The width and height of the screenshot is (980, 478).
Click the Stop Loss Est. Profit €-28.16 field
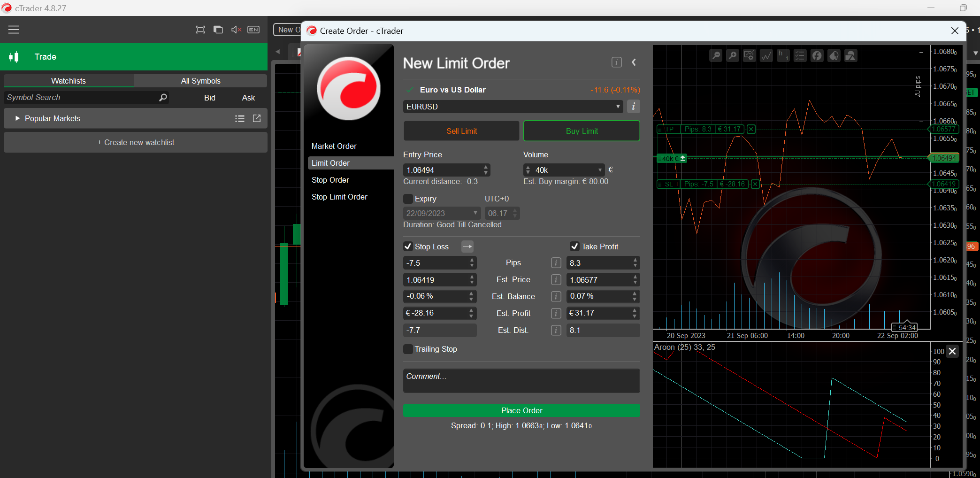click(440, 313)
